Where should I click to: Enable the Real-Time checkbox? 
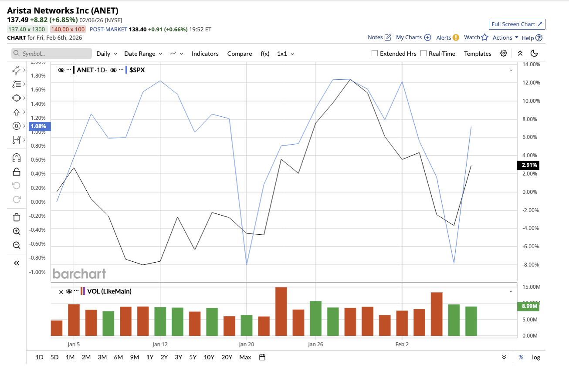(423, 54)
